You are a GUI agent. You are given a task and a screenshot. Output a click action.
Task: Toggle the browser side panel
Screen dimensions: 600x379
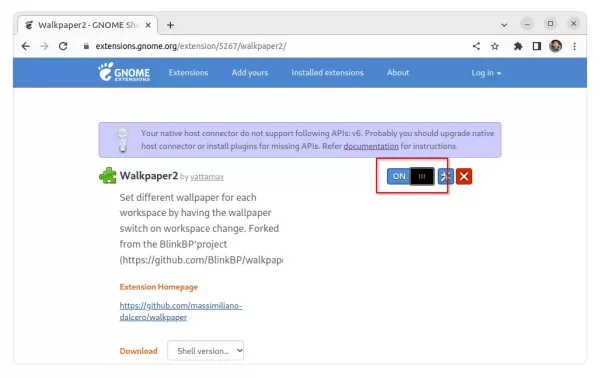(536, 46)
